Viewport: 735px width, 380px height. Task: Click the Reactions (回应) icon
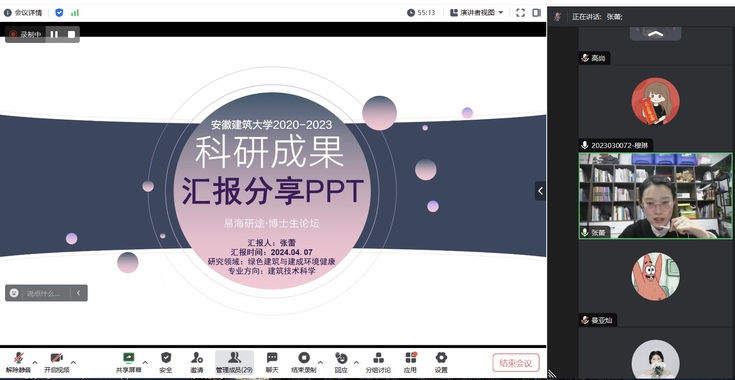[x=341, y=363]
